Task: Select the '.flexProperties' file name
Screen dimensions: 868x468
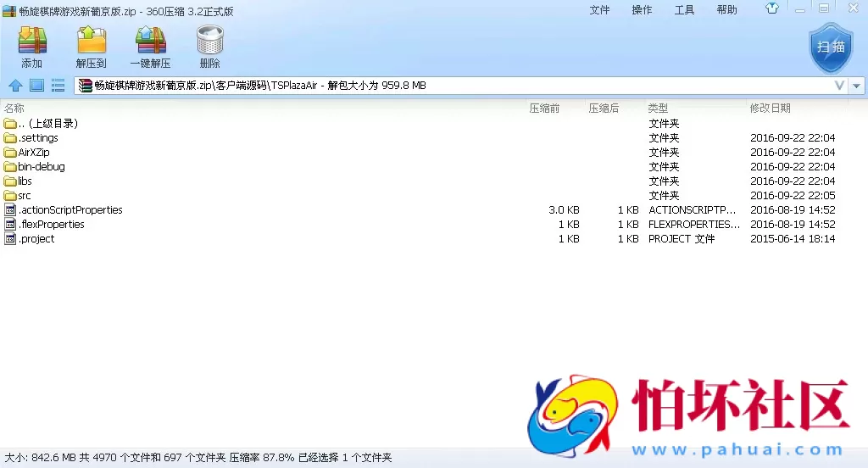Action: pos(52,225)
